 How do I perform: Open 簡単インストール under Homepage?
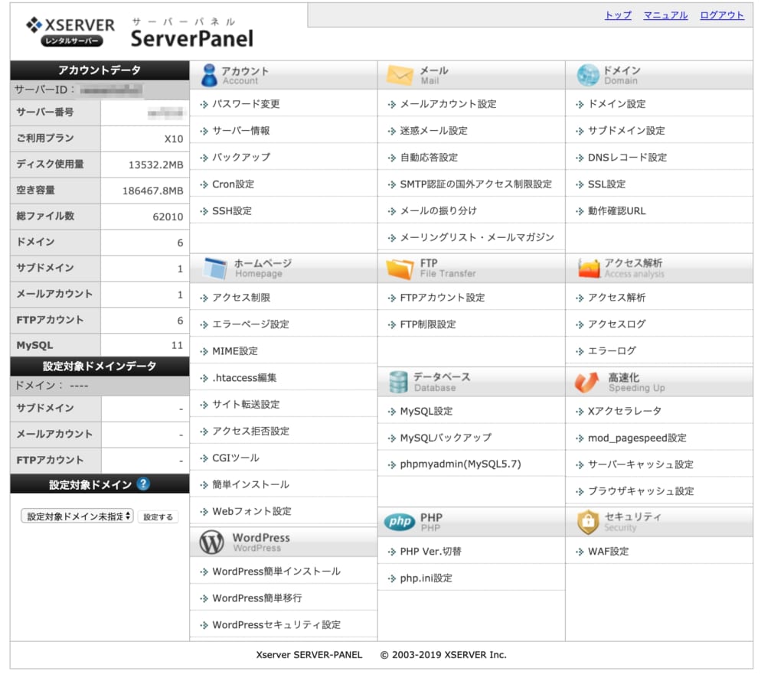[x=250, y=484]
